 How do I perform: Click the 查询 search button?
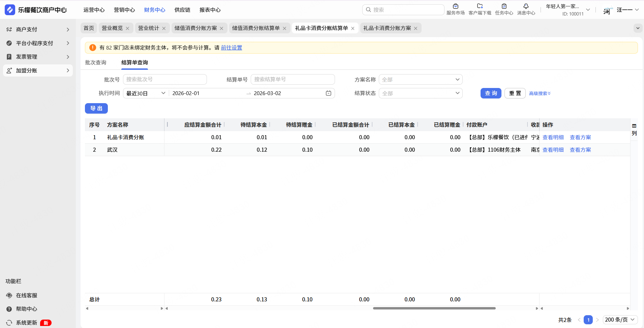(491, 93)
